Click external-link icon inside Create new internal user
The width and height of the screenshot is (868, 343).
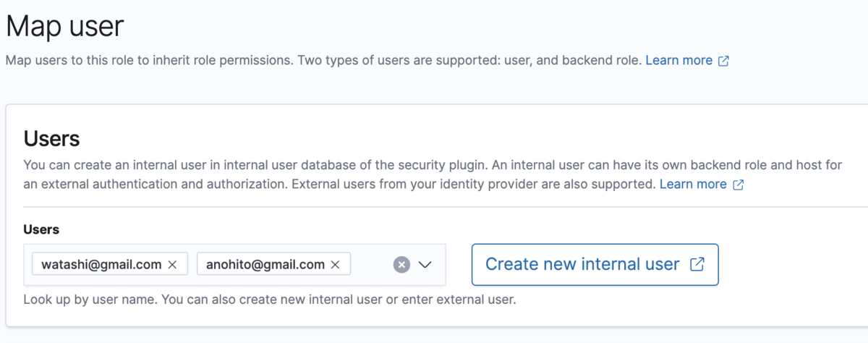tap(697, 264)
